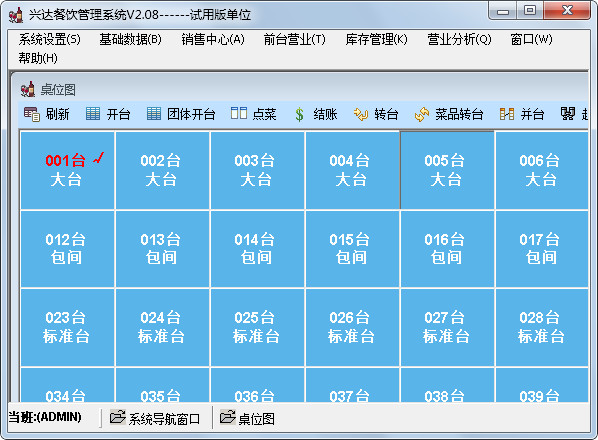Select table 038台
This screenshot has height=440, width=598.
[447, 385]
